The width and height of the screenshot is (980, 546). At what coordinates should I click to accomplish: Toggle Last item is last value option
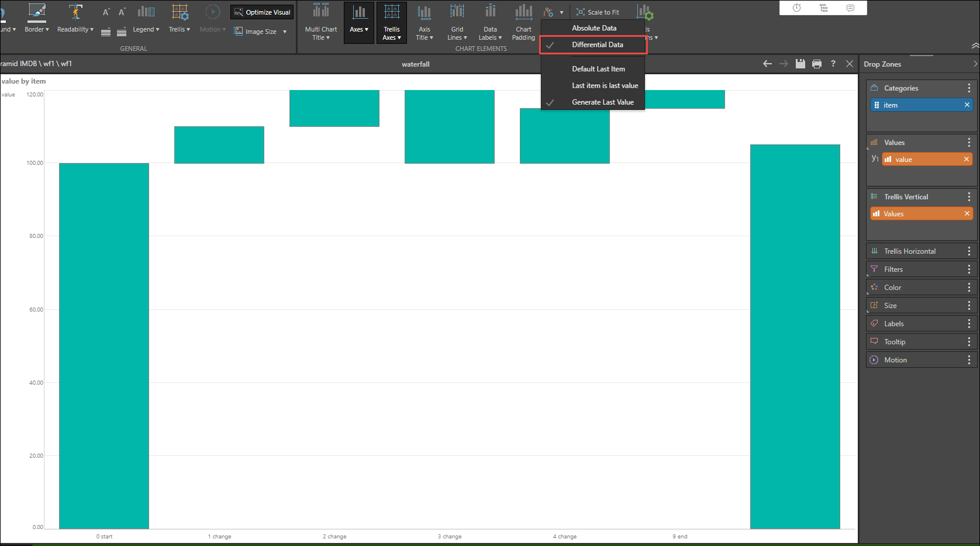click(605, 85)
